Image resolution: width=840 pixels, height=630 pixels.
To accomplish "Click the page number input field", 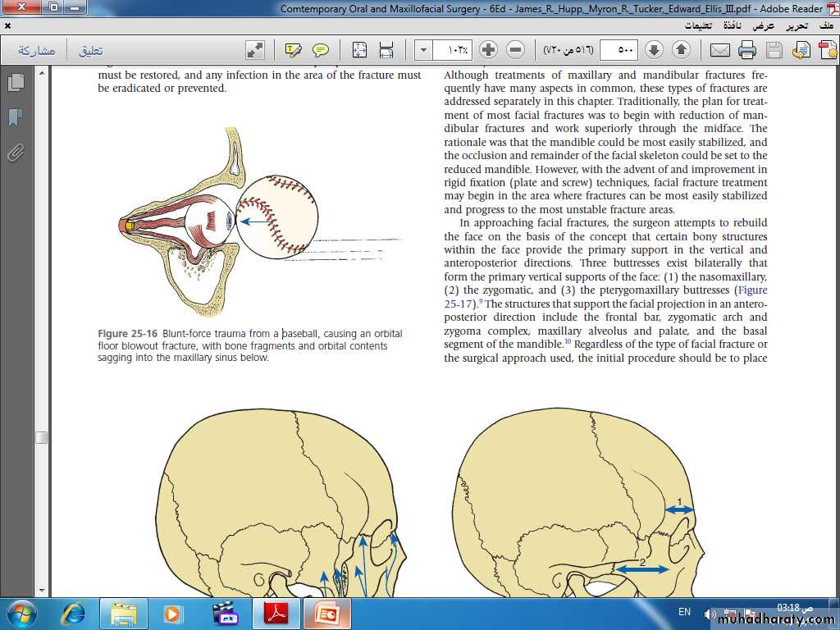I will [x=619, y=50].
